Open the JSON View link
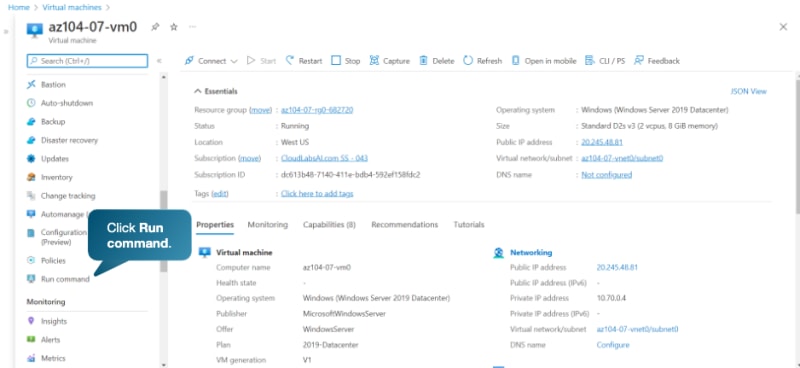The height and width of the screenshot is (368, 800). pos(748,91)
